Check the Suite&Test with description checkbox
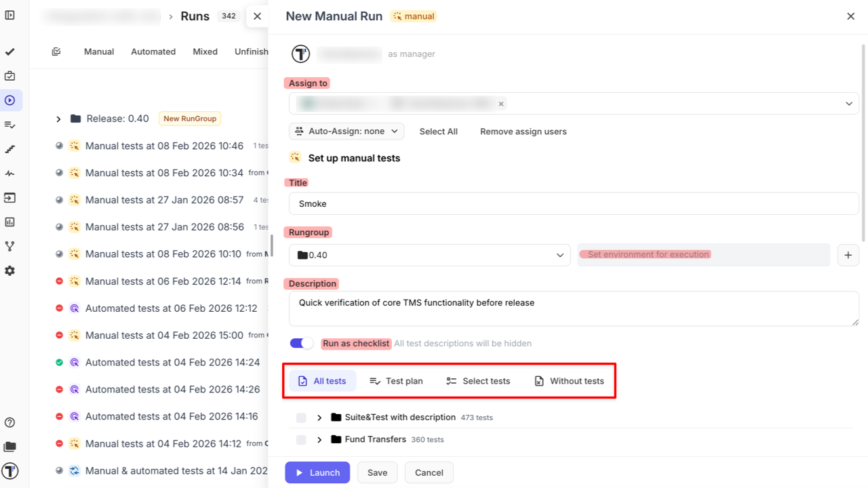The height and width of the screenshot is (488, 868). [300, 418]
